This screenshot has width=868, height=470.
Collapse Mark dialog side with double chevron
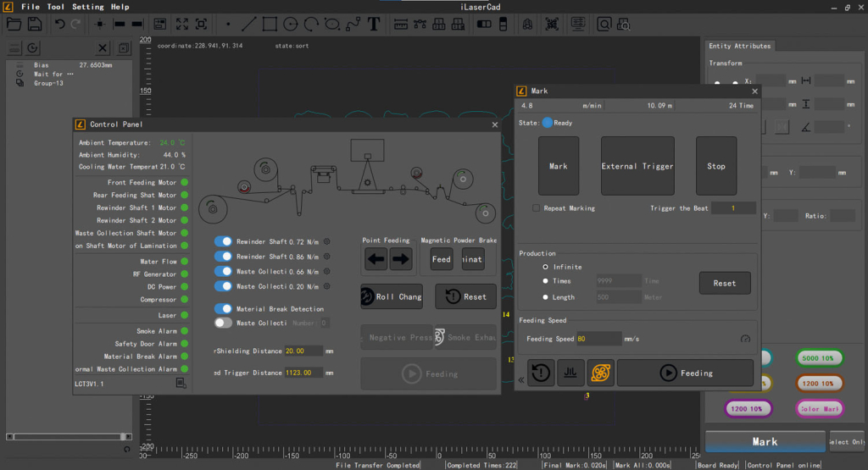click(521, 380)
